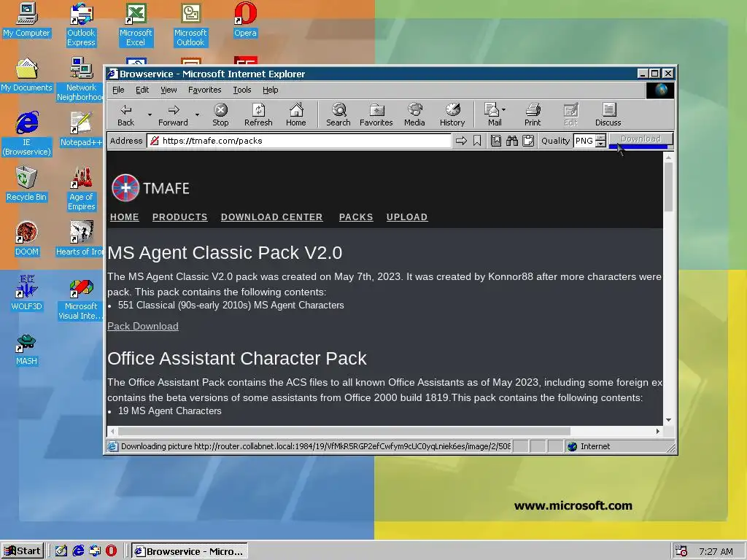Go to the Home page
The image size is (747, 560).
(x=296, y=114)
